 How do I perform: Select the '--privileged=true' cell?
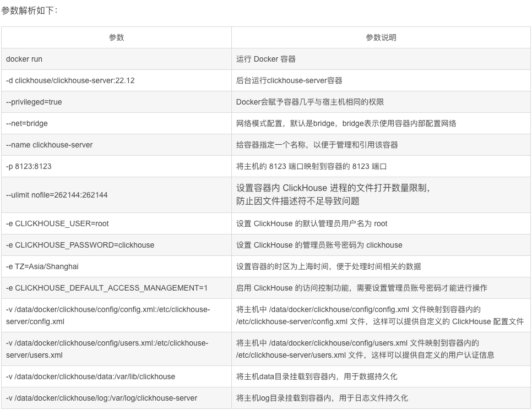116,102
